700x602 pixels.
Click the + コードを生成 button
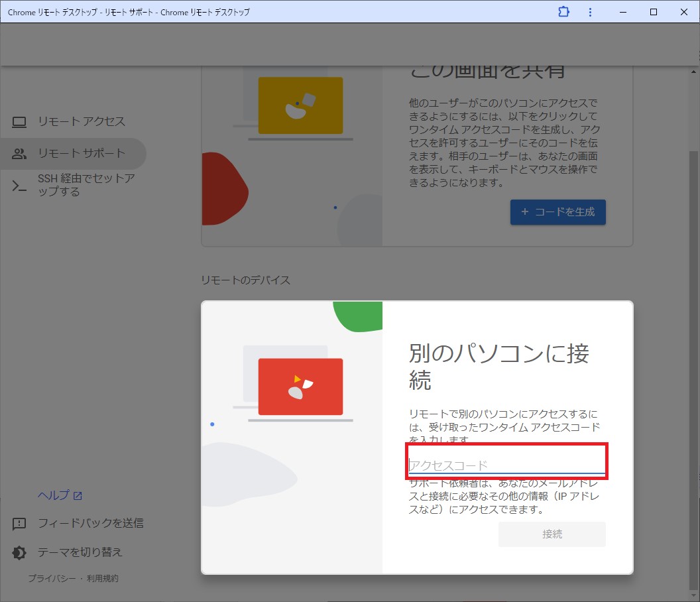click(x=558, y=212)
